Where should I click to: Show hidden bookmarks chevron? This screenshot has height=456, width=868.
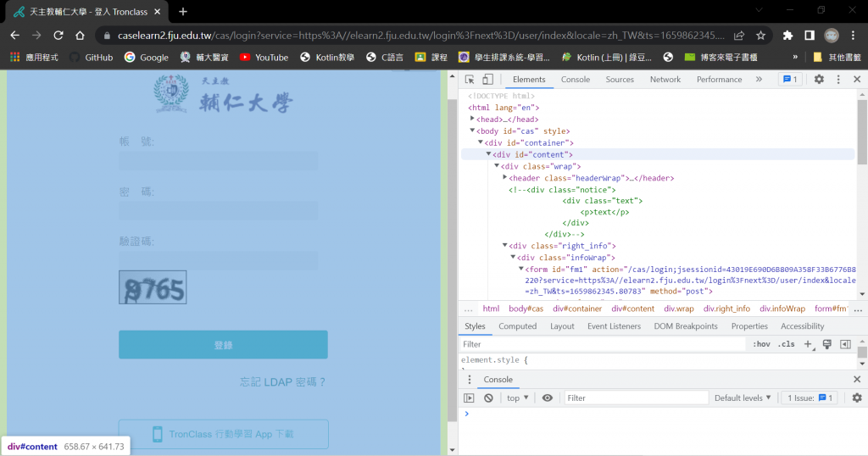(x=795, y=57)
